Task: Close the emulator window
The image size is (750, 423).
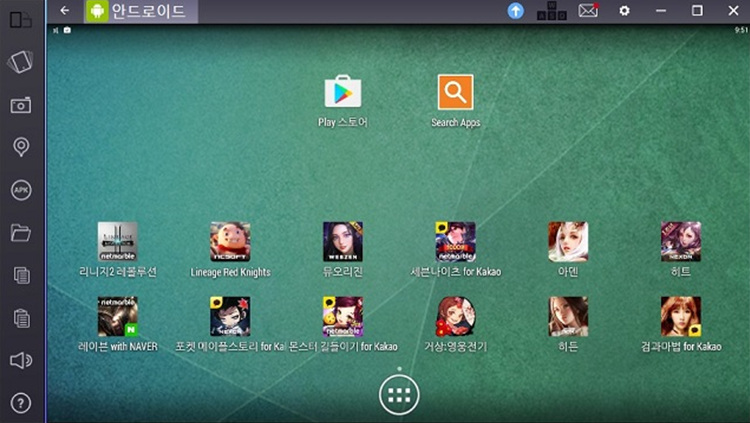Action: pos(733,11)
